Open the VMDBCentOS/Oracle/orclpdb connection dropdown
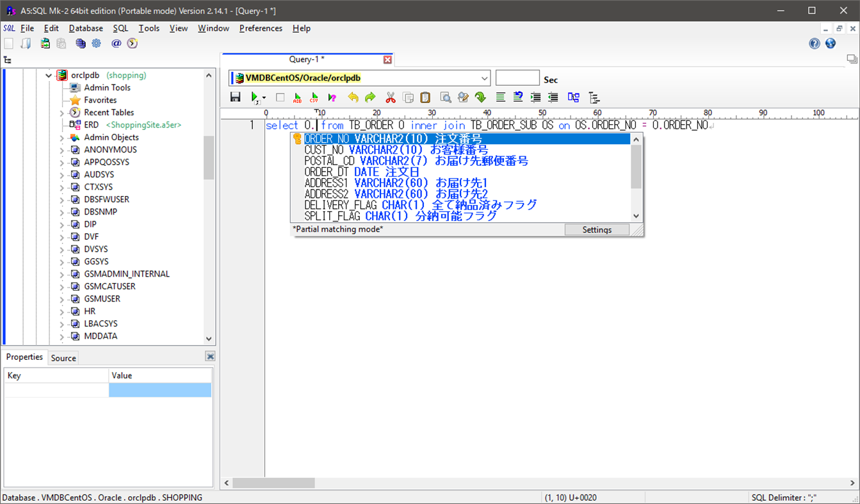This screenshot has width=860, height=504. point(484,77)
